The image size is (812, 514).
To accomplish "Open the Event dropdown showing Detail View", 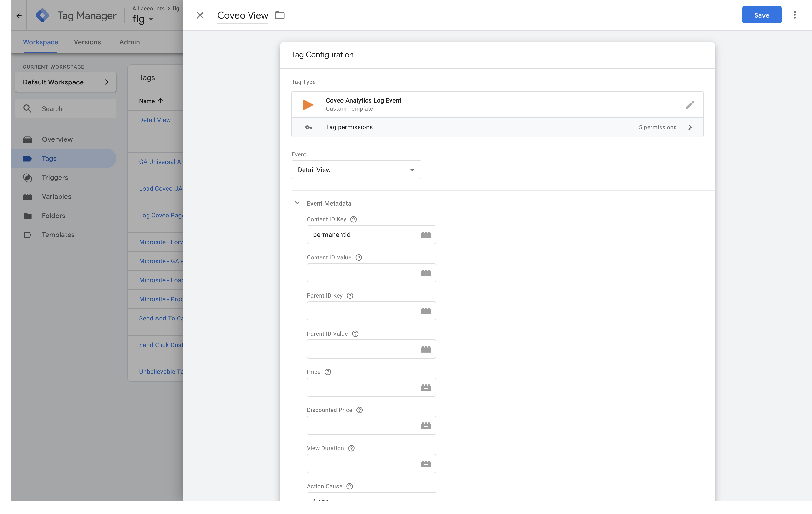I will (x=356, y=170).
